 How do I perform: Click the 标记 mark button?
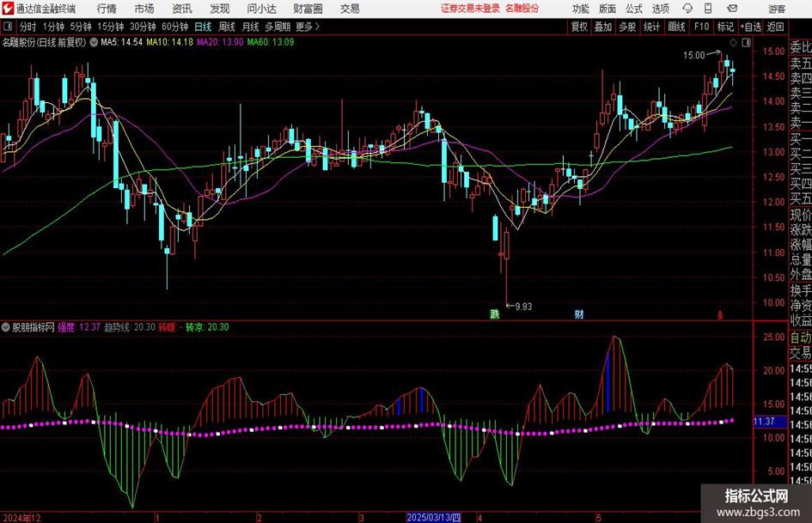tap(725, 27)
